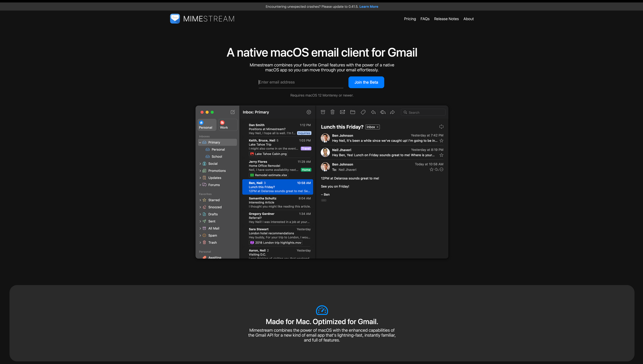Click the forward arrow icon
This screenshot has width=643, height=364.
[392, 112]
